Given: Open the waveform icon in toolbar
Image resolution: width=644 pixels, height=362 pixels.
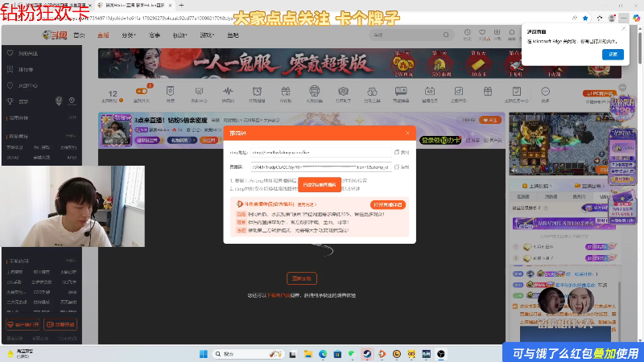Looking at the screenshot, I should click(x=228, y=91).
